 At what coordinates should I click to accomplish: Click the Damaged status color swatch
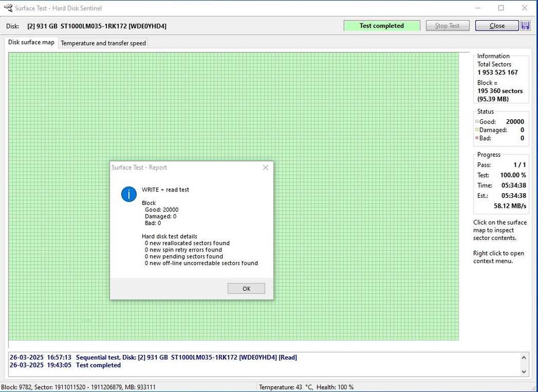[x=476, y=129]
